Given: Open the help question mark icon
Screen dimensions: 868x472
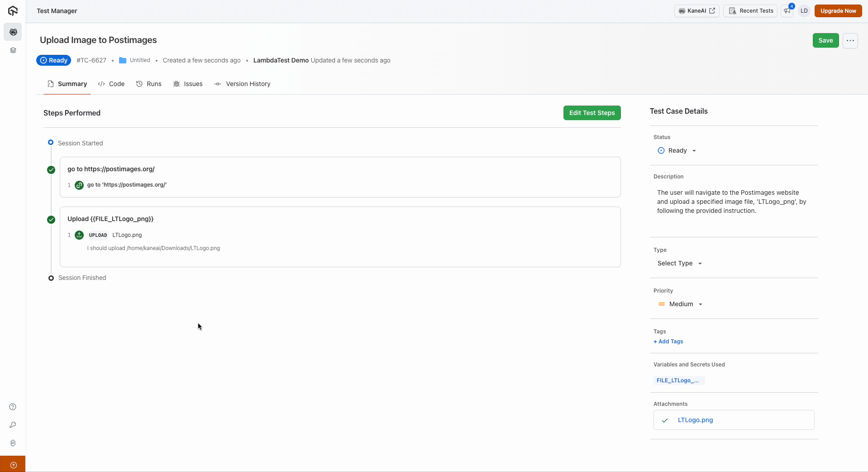Looking at the screenshot, I should [13, 407].
